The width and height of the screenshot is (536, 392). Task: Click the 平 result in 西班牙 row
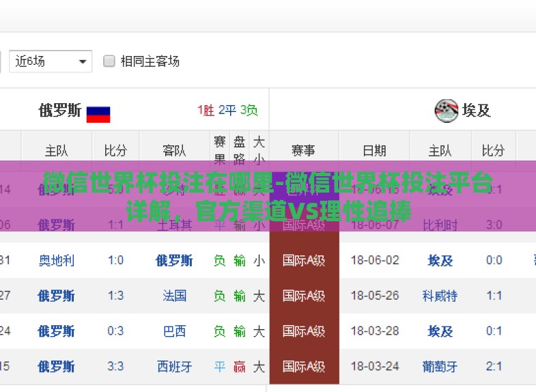(x=219, y=367)
